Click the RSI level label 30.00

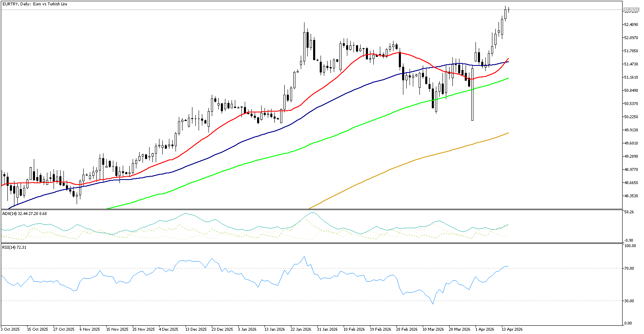click(x=629, y=301)
